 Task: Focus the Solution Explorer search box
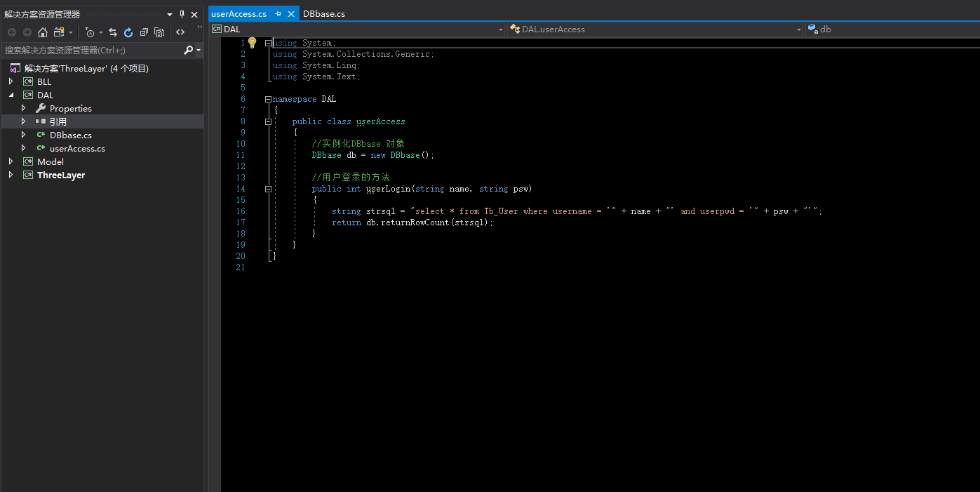tap(91, 51)
